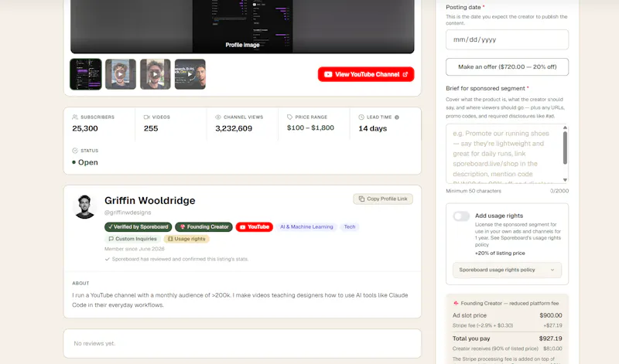Copy the profile link
This screenshot has height=364, width=619.
(383, 199)
